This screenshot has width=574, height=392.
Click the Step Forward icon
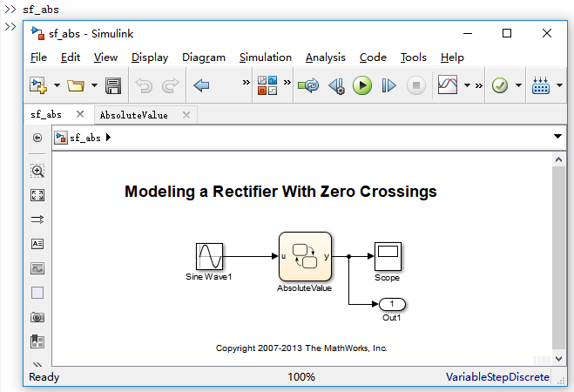coord(388,85)
